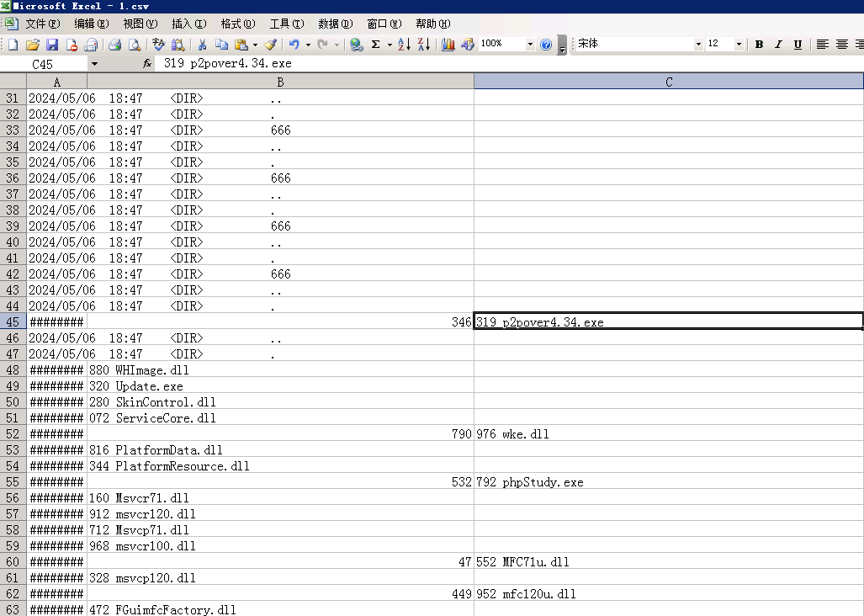This screenshot has height=616, width=864.
Task: Click the Name Box showing C45
Action: 43,64
